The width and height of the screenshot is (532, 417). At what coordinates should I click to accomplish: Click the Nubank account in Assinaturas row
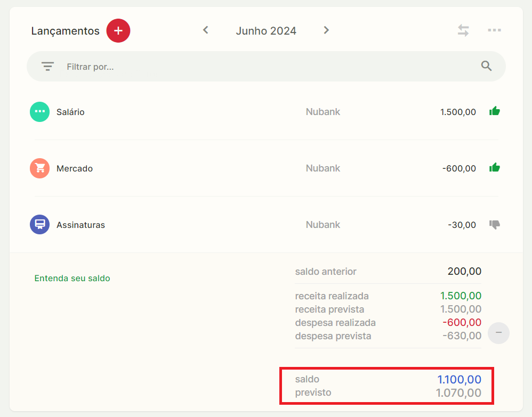click(x=323, y=224)
